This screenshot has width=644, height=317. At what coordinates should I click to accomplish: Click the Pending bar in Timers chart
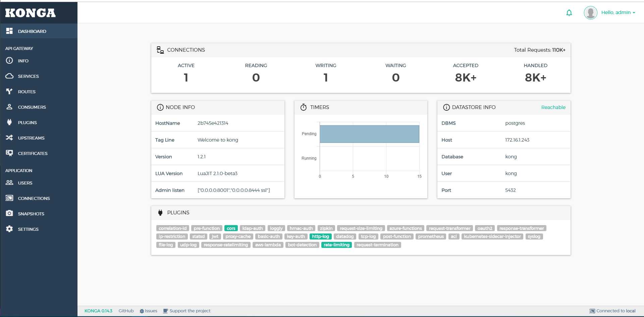(x=369, y=134)
